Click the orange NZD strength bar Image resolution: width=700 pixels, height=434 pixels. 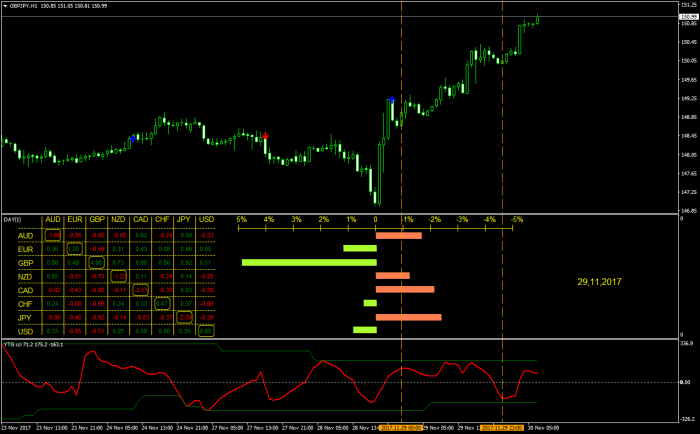click(393, 276)
